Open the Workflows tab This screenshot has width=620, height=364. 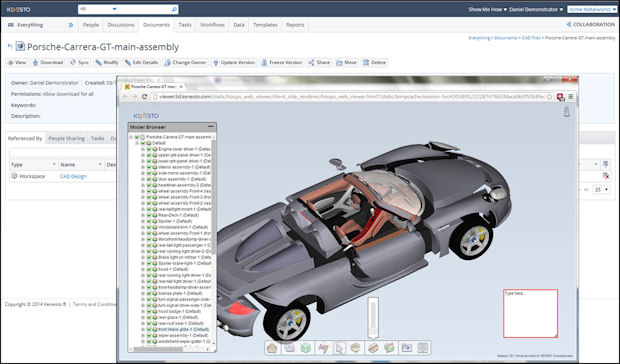[212, 25]
